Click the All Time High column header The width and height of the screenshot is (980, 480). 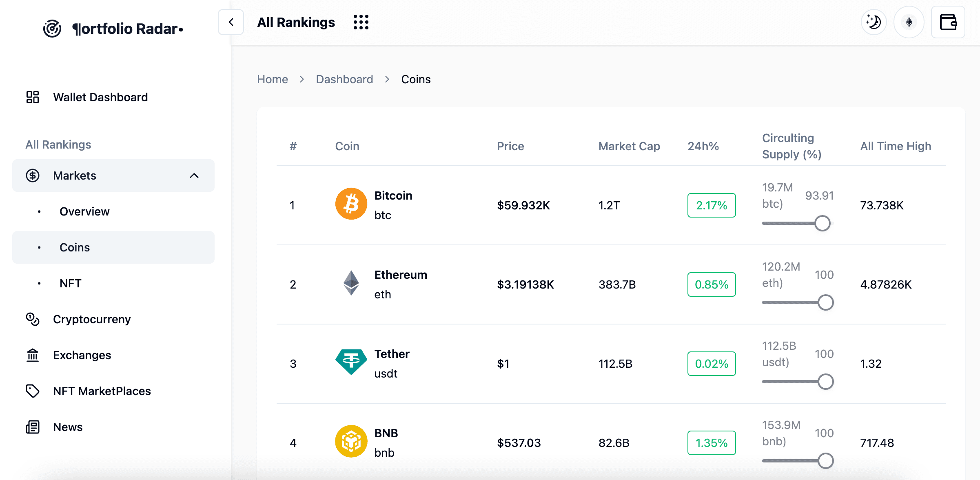[896, 146]
